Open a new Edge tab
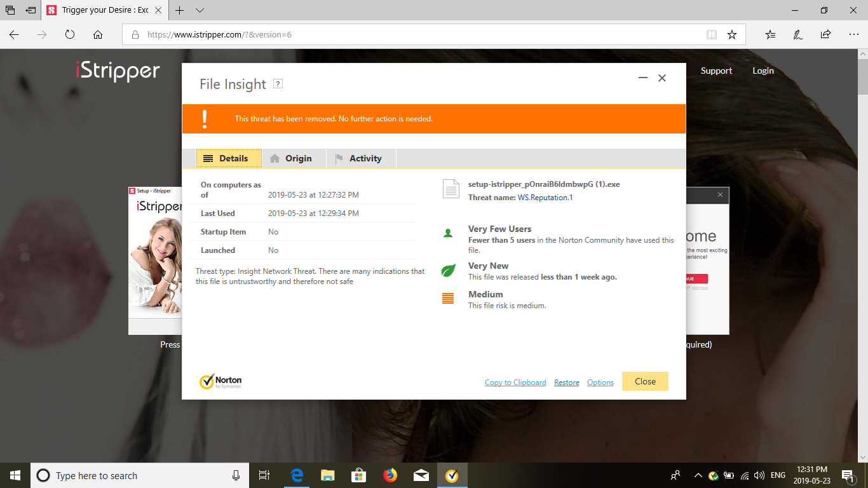 [x=180, y=11]
